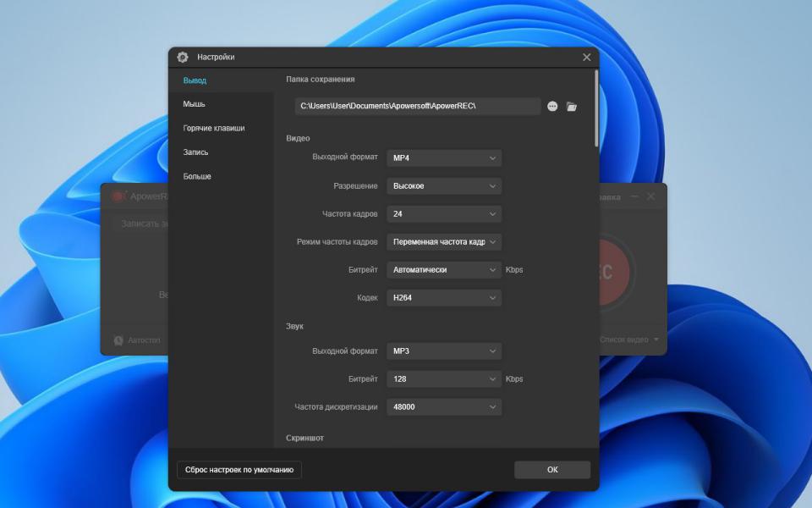Image resolution: width=812 pixels, height=508 pixels.
Task: Open the video Битрейт Автоматически dropdown
Action: pyautogui.click(x=444, y=270)
